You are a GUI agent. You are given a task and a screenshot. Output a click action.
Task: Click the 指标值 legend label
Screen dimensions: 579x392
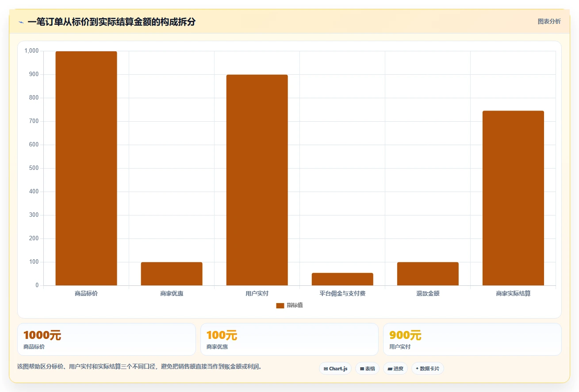coord(295,305)
